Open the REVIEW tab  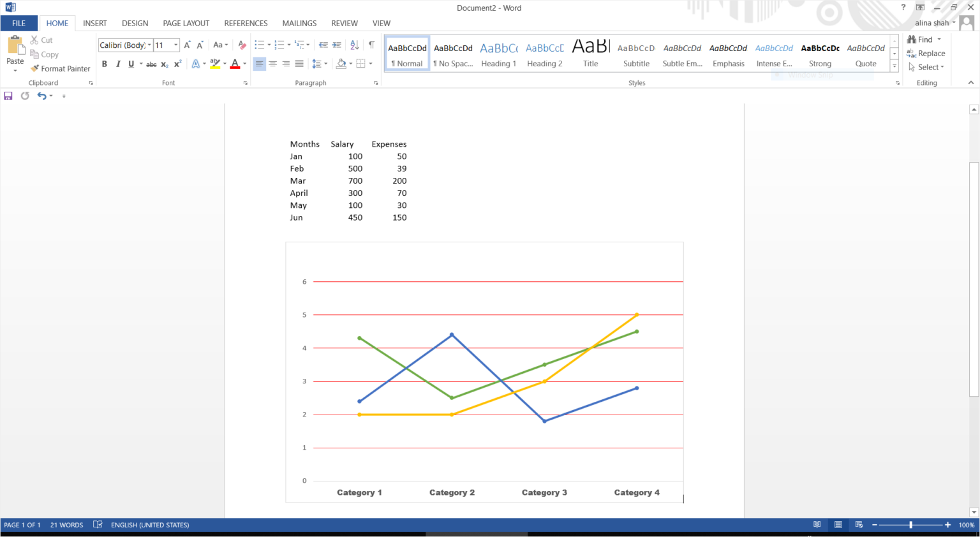click(x=345, y=23)
